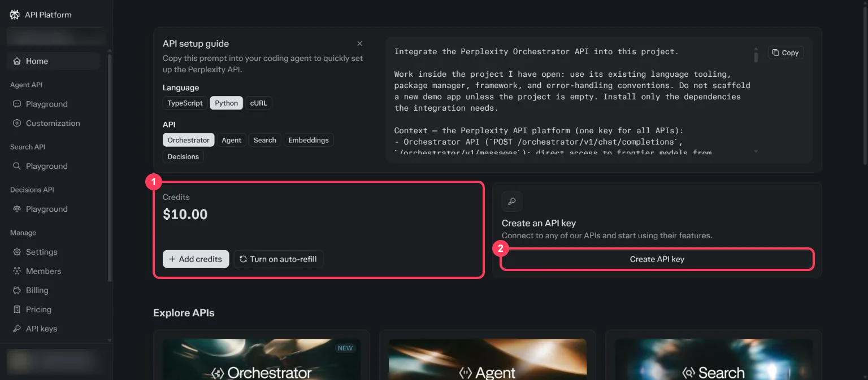Click Add credits button
The image size is (868, 380).
click(196, 259)
